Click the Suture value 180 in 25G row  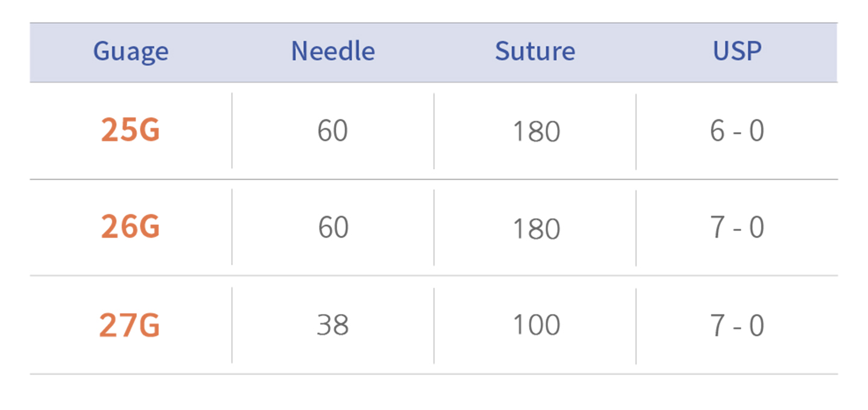(x=536, y=131)
